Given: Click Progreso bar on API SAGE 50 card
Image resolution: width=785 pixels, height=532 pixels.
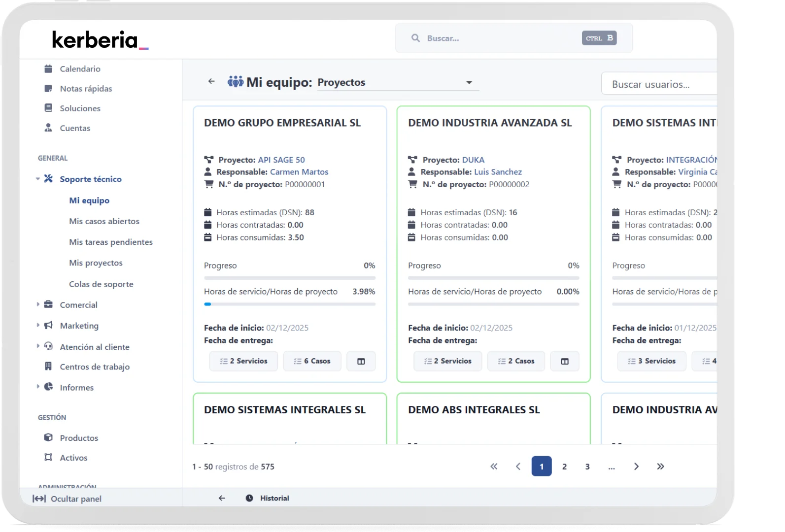Looking at the screenshot, I should coord(290,278).
